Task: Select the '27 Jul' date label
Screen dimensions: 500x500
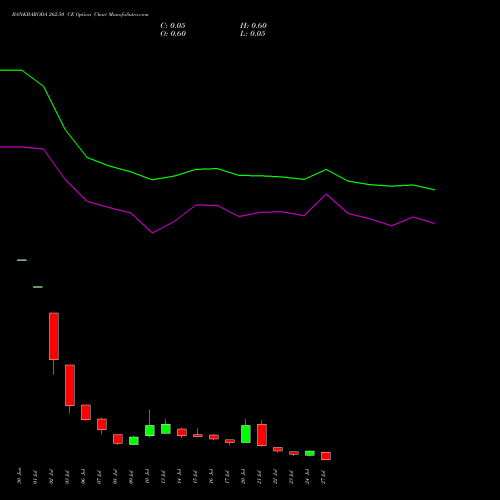Action: (x=323, y=476)
